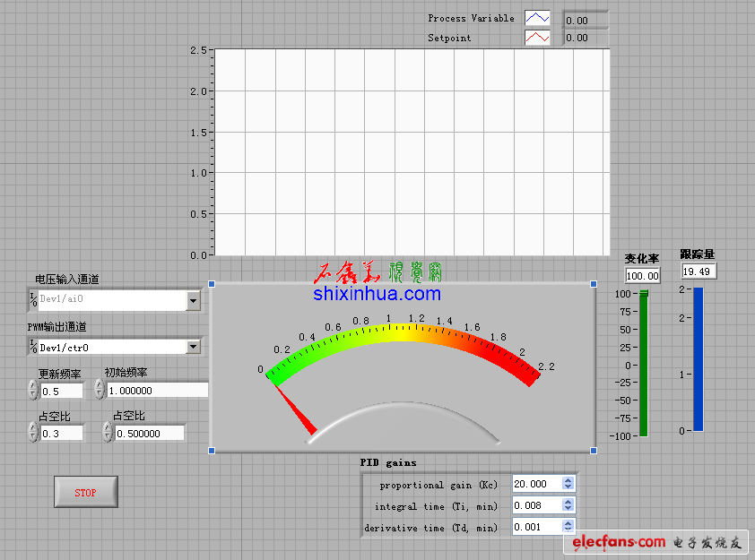
Task: Click the top-left selection handle of the gauge
Action: tap(213, 284)
